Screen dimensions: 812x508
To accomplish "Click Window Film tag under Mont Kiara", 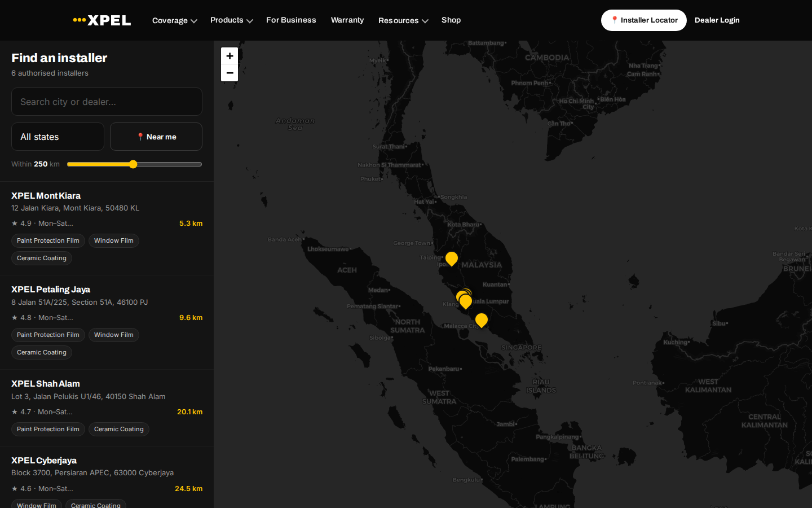I will click(x=114, y=240).
